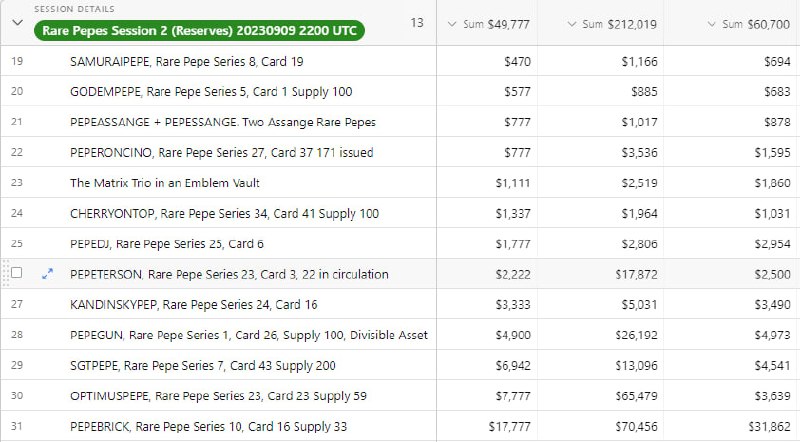Click the PEPEGUN $26,192 value cell
This screenshot has width=800, height=442.
(x=601, y=335)
